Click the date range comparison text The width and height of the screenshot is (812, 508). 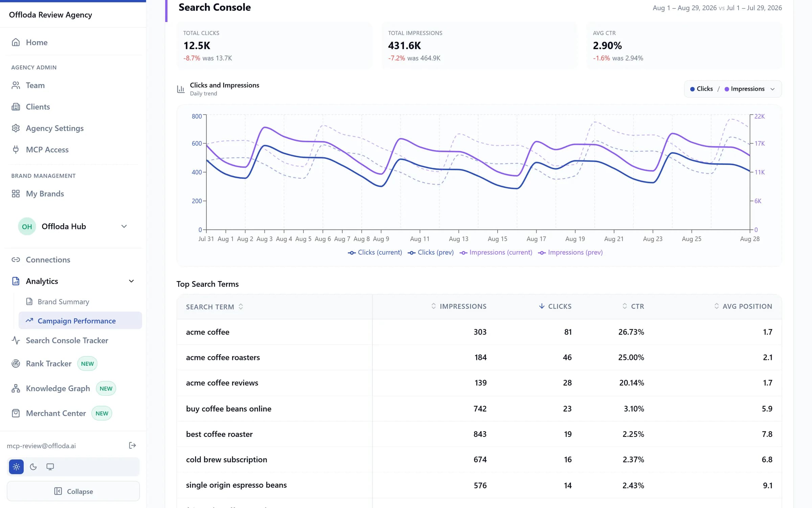[x=717, y=8]
